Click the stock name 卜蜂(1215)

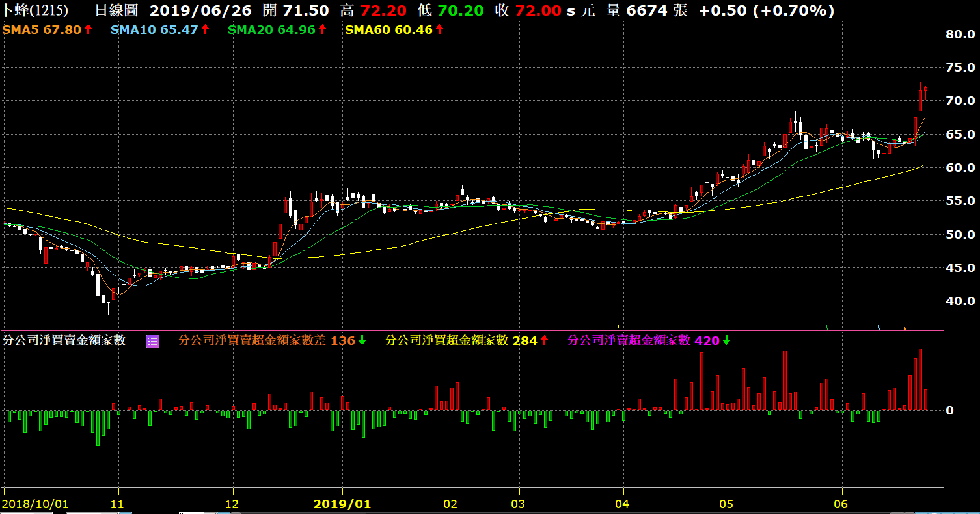pyautogui.click(x=34, y=10)
